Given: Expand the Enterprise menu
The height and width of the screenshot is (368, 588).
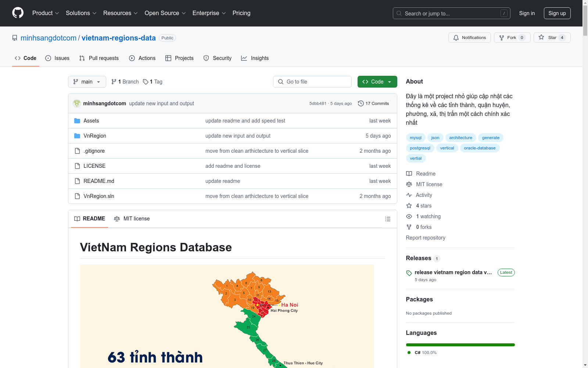Looking at the screenshot, I should [209, 13].
